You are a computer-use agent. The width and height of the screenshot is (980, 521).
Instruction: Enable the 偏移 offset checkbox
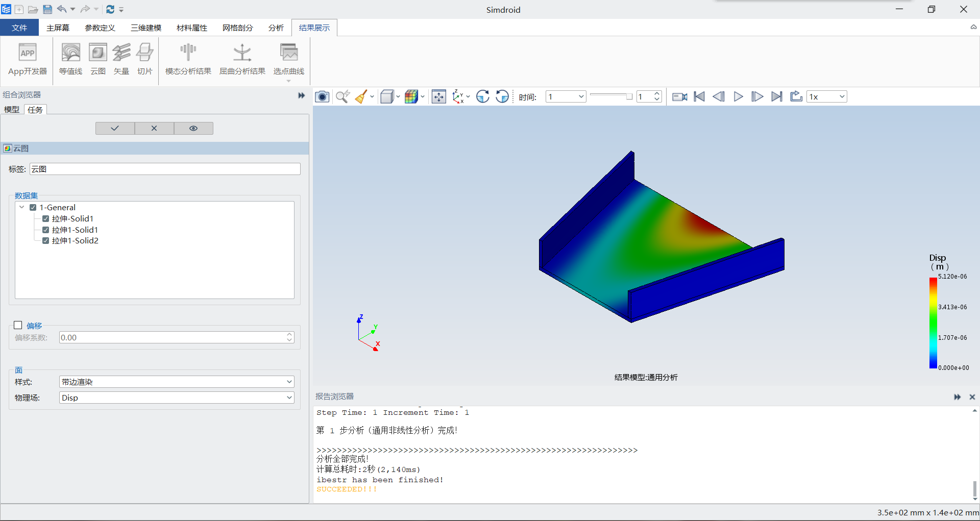click(x=18, y=325)
